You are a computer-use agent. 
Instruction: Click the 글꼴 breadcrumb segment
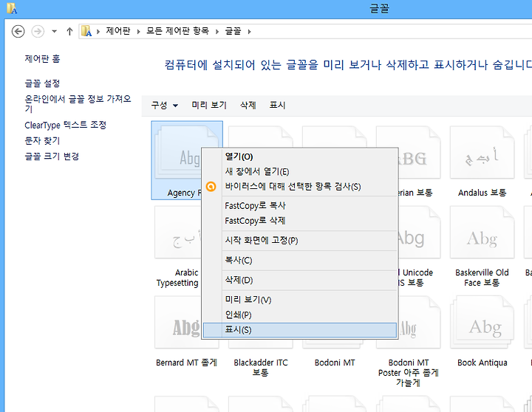point(233,31)
